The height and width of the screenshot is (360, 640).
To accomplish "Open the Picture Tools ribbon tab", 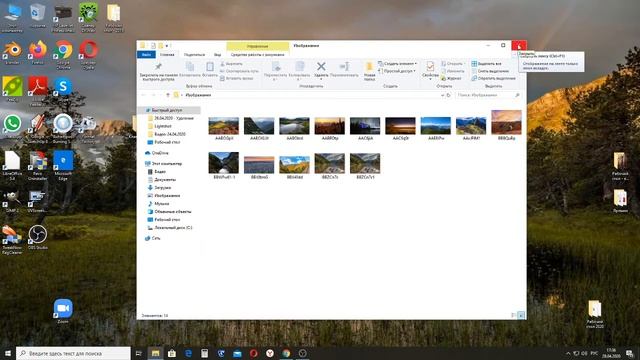I will 258,54.
